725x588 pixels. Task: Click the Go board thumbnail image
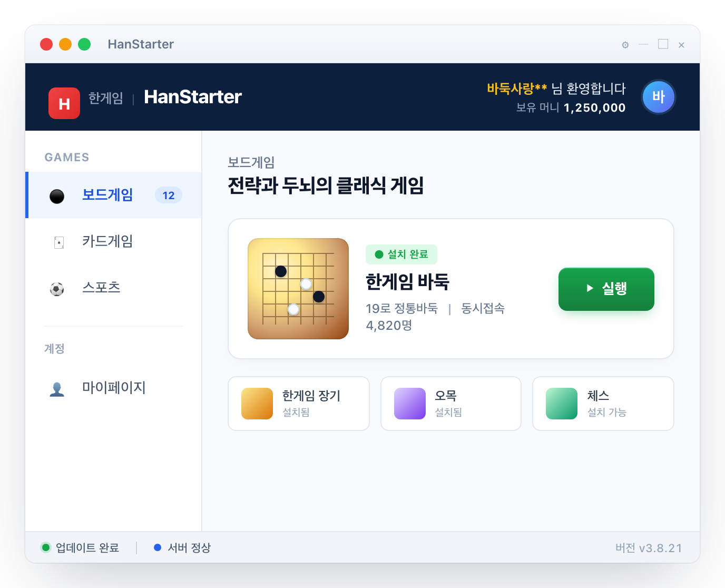click(x=298, y=289)
